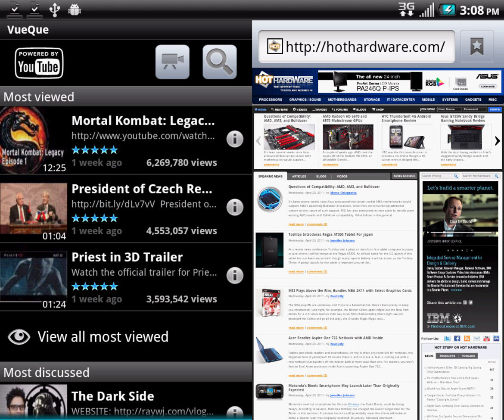Click the News Archive button
The width and height of the screenshot is (504, 420).
click(x=404, y=176)
